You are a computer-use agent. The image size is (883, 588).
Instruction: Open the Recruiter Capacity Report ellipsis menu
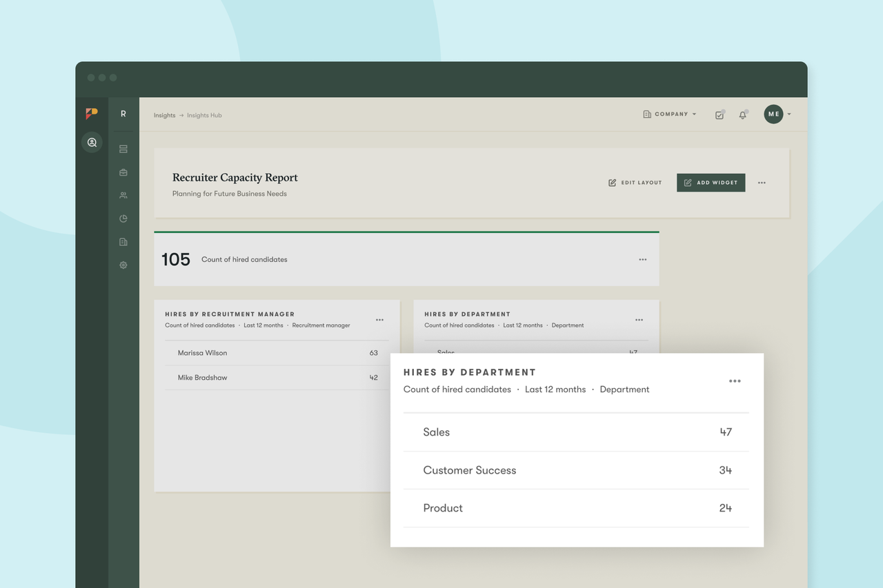[x=762, y=183]
